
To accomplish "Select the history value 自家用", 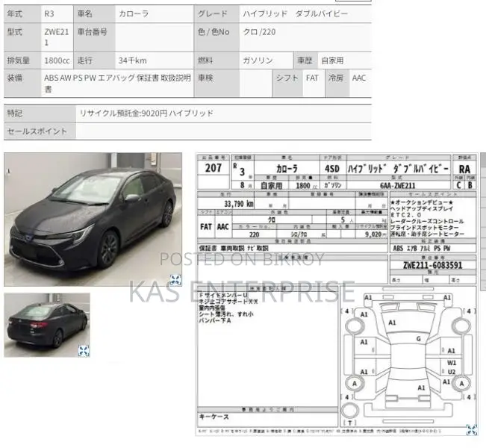I will click(332, 60).
